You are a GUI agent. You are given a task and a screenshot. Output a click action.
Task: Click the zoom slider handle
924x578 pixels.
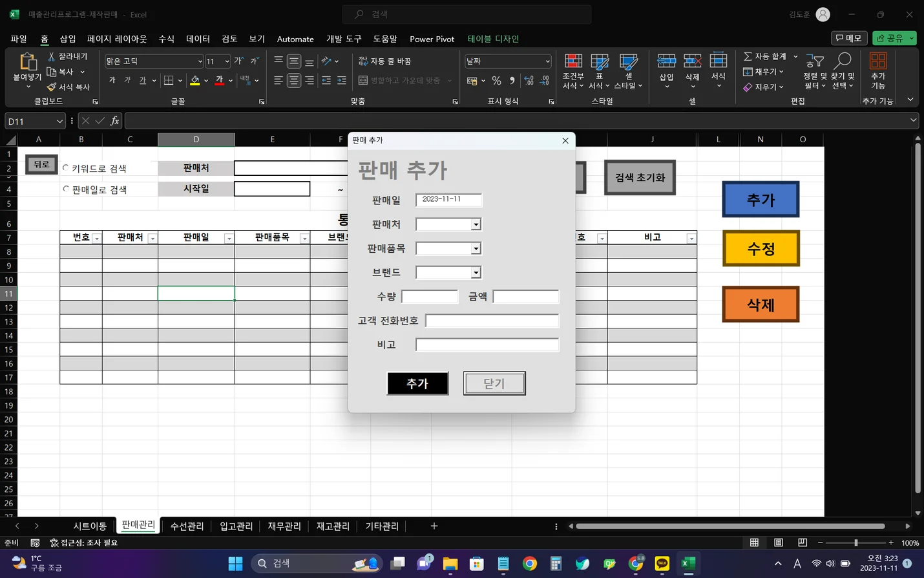pyautogui.click(x=856, y=542)
